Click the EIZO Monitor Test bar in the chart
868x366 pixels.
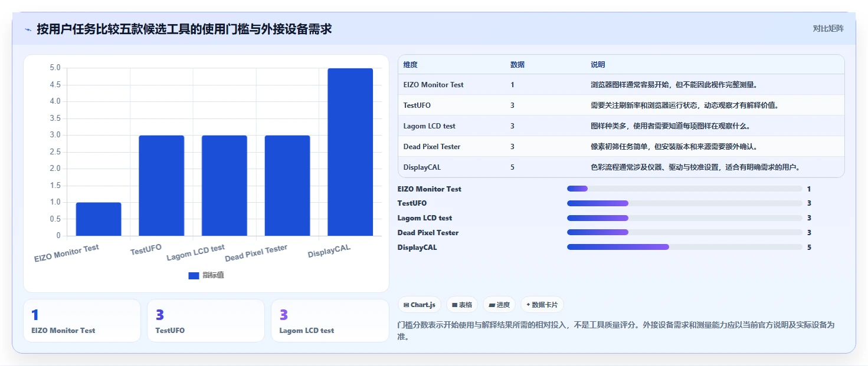[99, 219]
